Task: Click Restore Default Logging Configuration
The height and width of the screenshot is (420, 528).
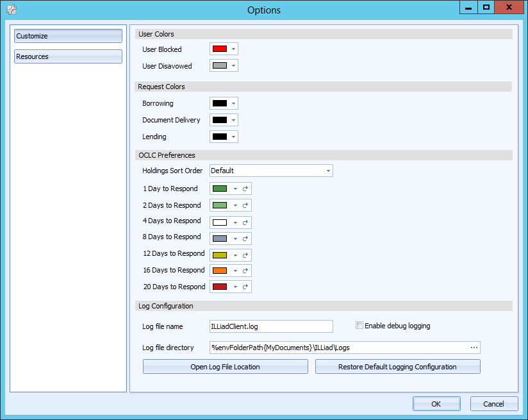Action: coord(397,366)
